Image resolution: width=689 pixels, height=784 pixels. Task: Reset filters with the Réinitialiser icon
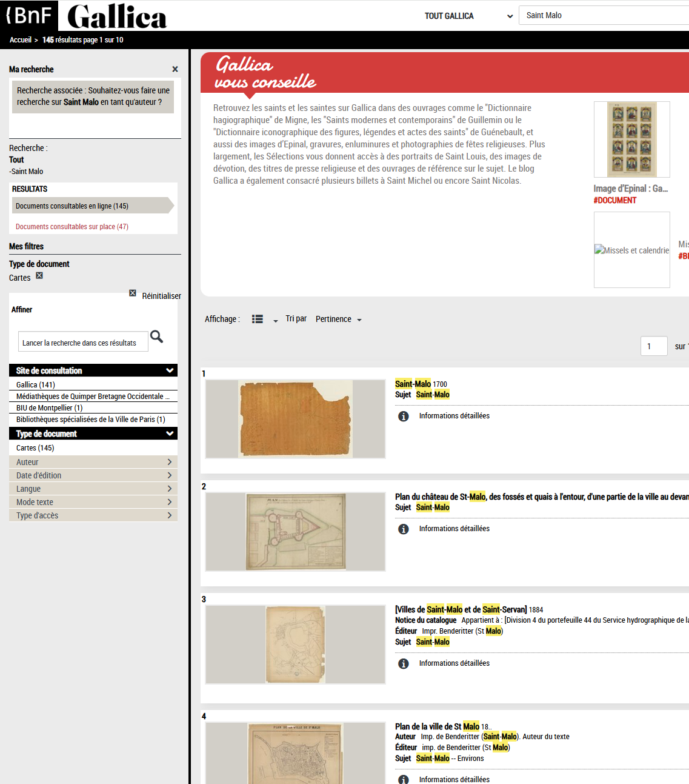click(133, 293)
